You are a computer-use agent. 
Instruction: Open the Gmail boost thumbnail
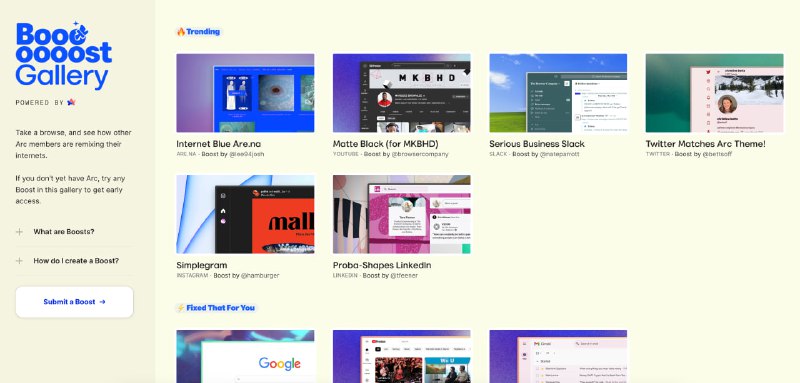click(x=558, y=356)
